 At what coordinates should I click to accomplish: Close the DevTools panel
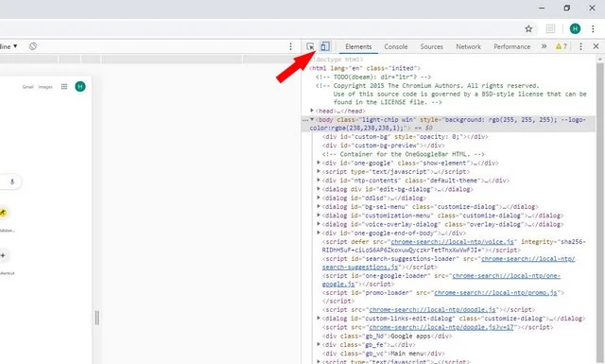(596, 46)
